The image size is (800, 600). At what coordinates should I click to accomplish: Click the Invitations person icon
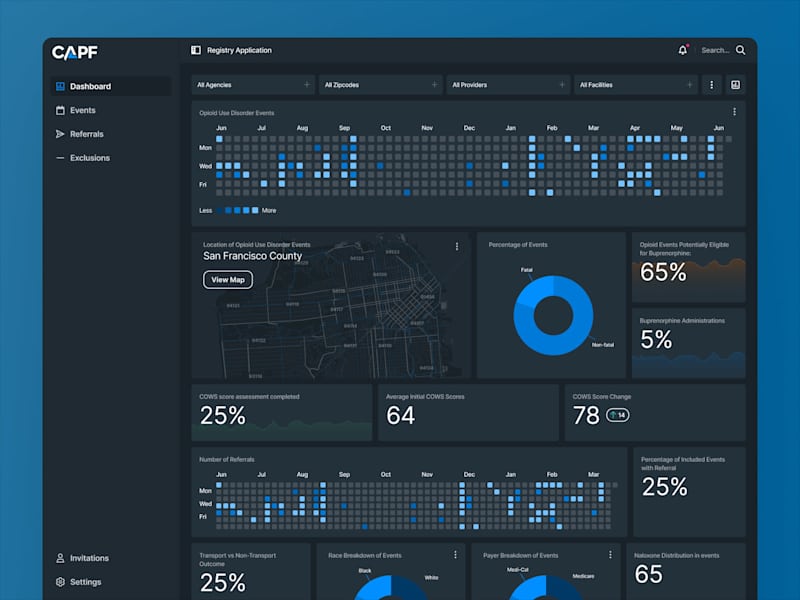60,558
